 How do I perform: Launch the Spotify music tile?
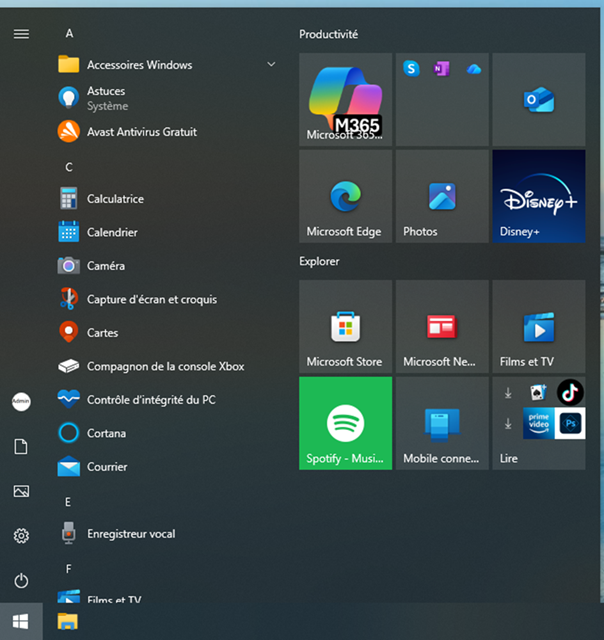(346, 423)
